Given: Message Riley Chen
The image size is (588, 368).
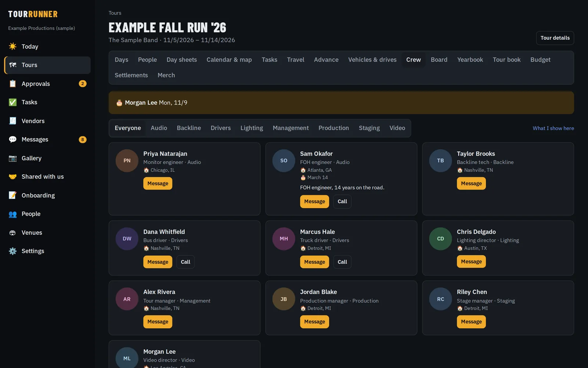Looking at the screenshot, I should tap(471, 322).
